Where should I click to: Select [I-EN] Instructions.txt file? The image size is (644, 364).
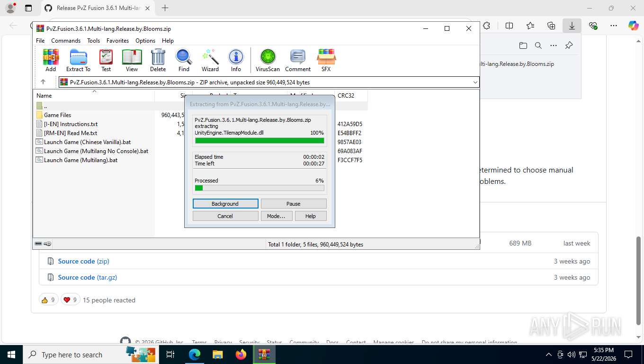tap(71, 124)
